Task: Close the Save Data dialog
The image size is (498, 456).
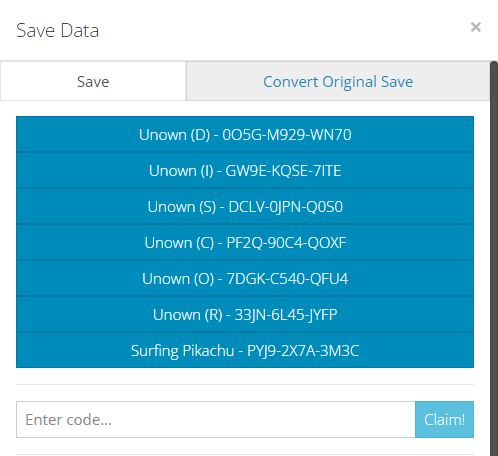Action: click(476, 27)
